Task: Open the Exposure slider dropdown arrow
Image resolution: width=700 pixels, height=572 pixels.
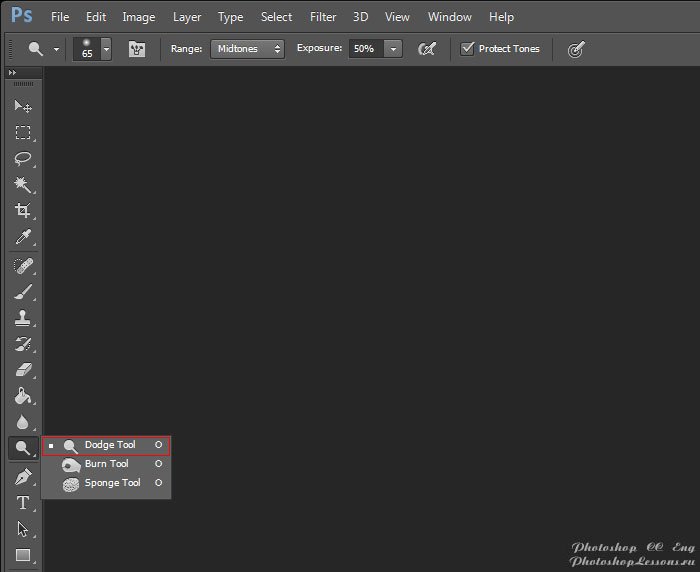Action: pyautogui.click(x=394, y=48)
